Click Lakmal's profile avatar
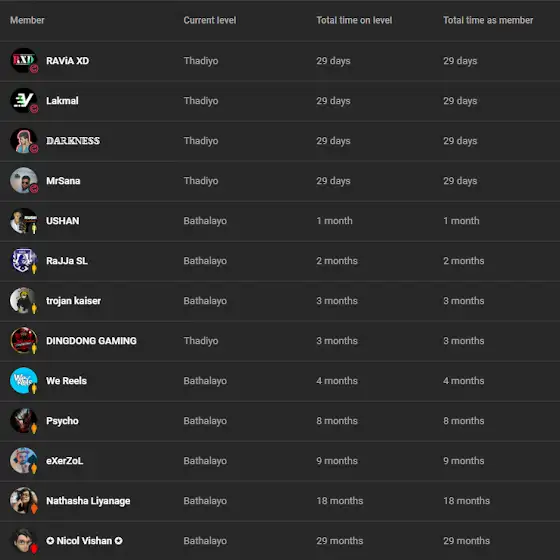 [x=24, y=100]
